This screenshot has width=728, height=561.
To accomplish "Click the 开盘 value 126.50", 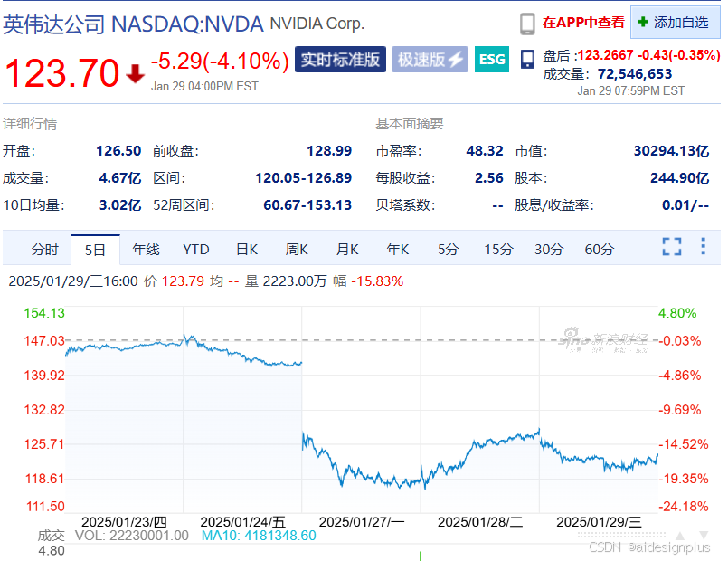I will pyautogui.click(x=118, y=151).
